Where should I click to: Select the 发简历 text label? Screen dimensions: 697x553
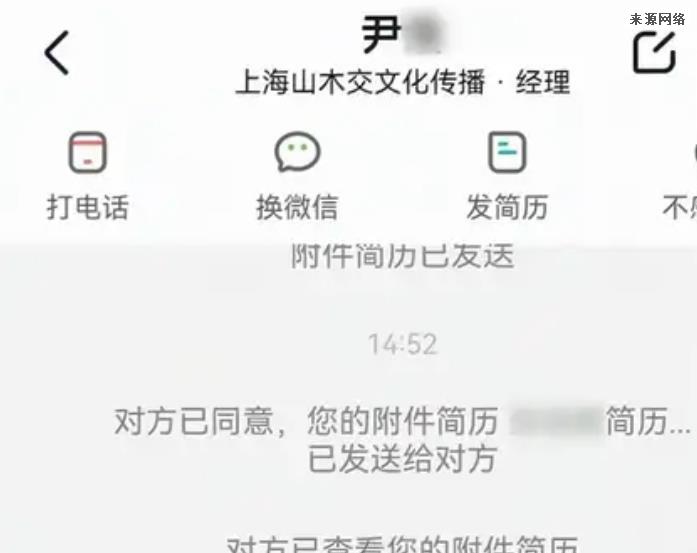[x=507, y=207]
